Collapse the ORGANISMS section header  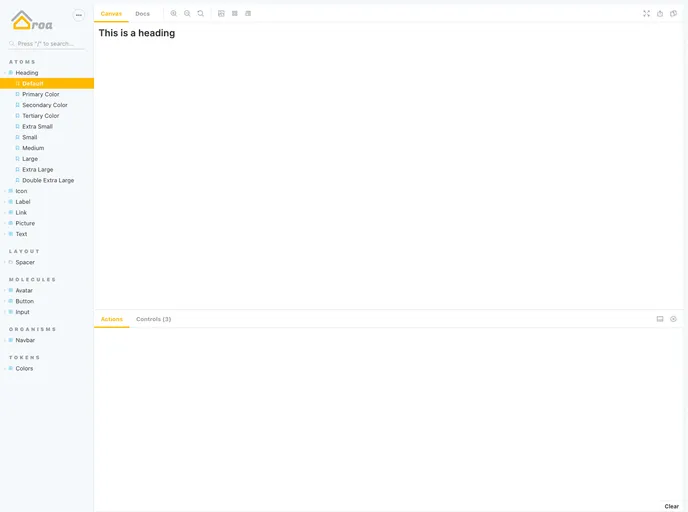click(x=32, y=329)
